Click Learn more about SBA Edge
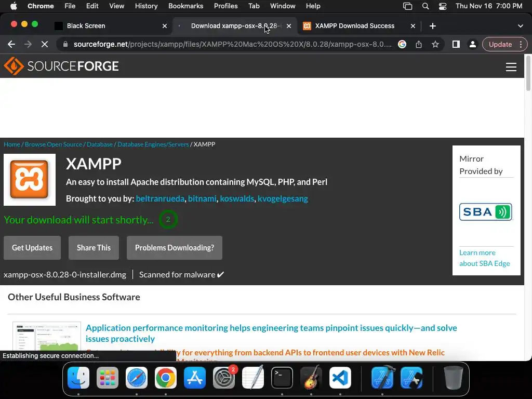Image resolution: width=532 pixels, height=399 pixels. pos(485,258)
